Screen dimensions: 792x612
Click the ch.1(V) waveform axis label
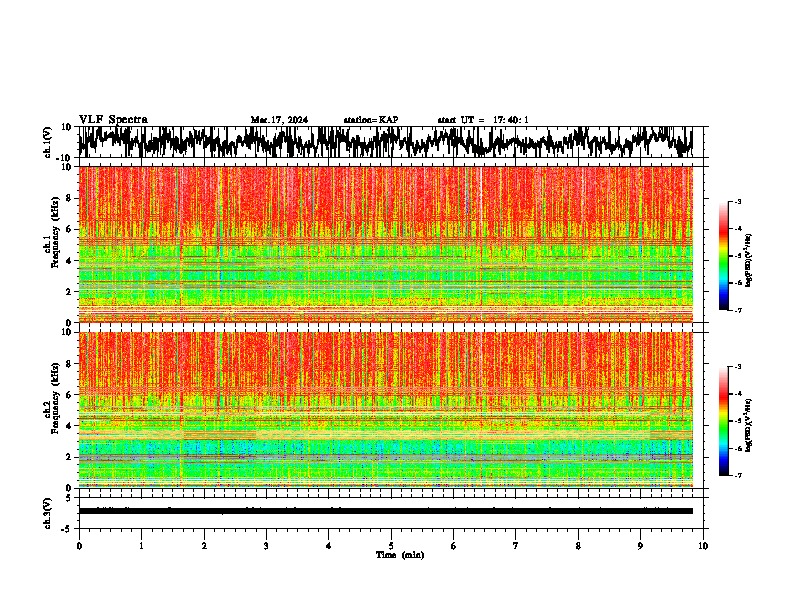(x=48, y=142)
